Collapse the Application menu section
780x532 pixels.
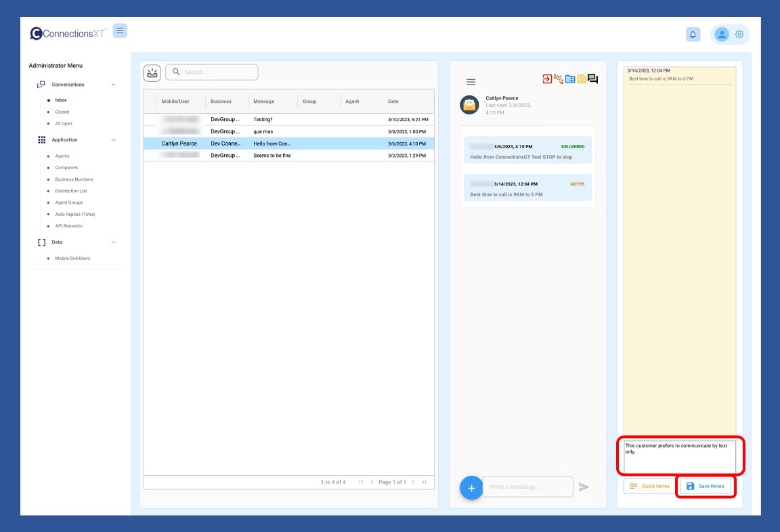(x=113, y=140)
